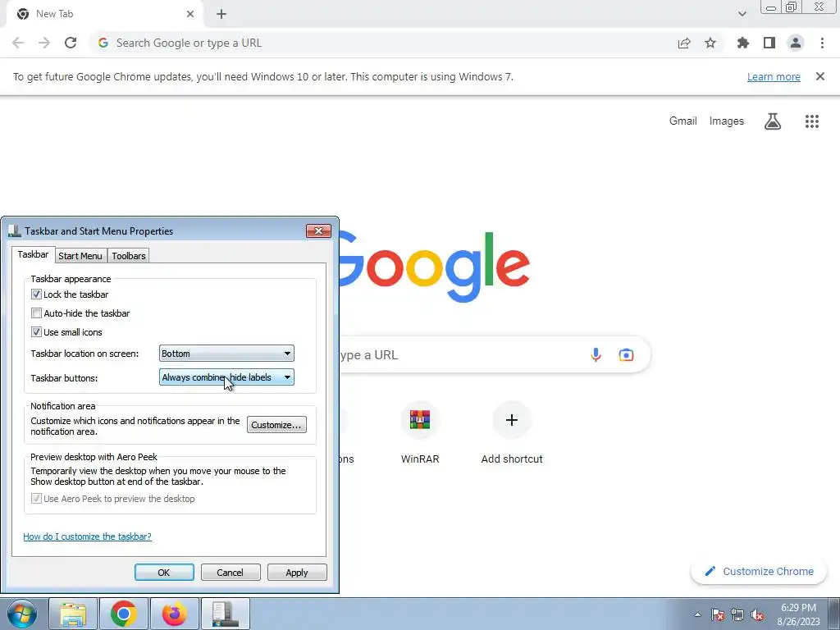This screenshot has height=630, width=840.
Task: Click the Use Aero Peek checkbox
Action: click(x=36, y=499)
